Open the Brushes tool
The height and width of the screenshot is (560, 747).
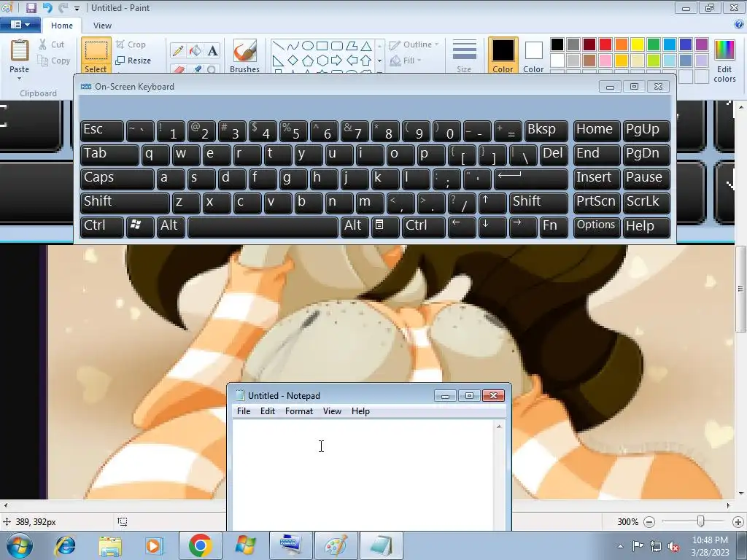pos(245,55)
